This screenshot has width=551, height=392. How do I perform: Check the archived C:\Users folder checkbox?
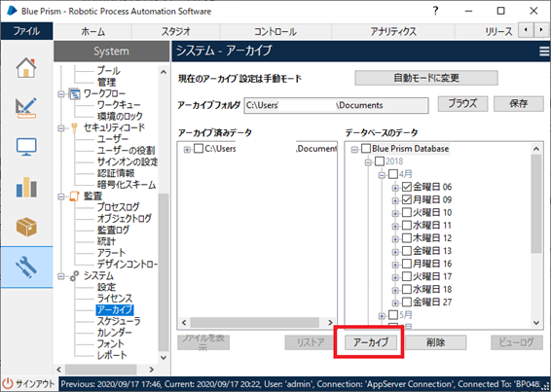coord(199,149)
